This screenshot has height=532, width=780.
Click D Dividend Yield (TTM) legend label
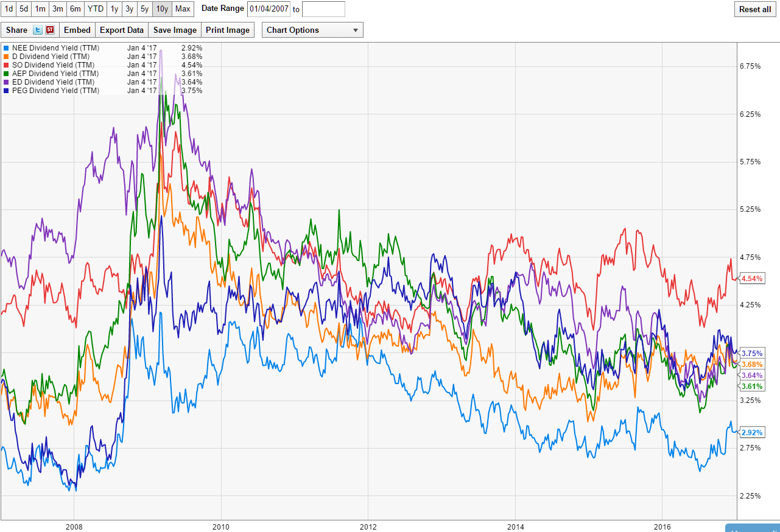click(51, 57)
